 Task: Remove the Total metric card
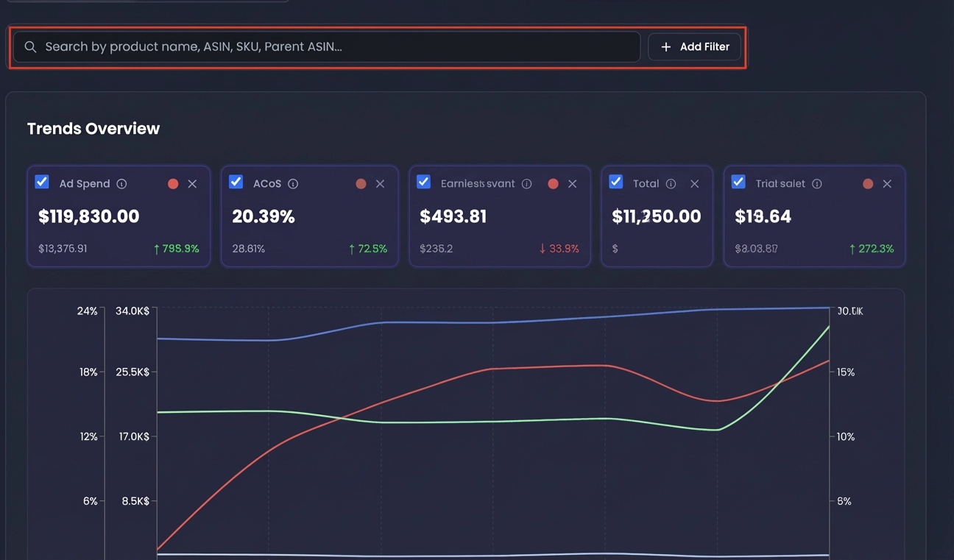point(694,184)
